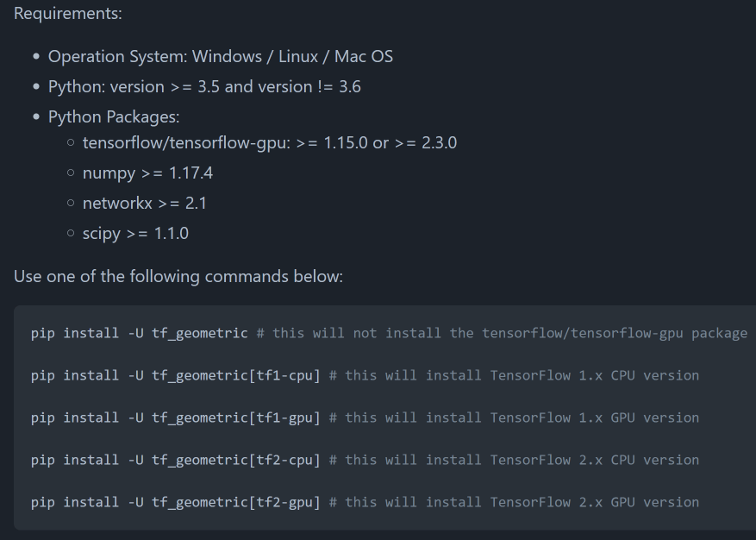Click the 'Operation System: Windows / Linux / Mac OS' line
The width and height of the screenshot is (756, 540).
(x=220, y=57)
